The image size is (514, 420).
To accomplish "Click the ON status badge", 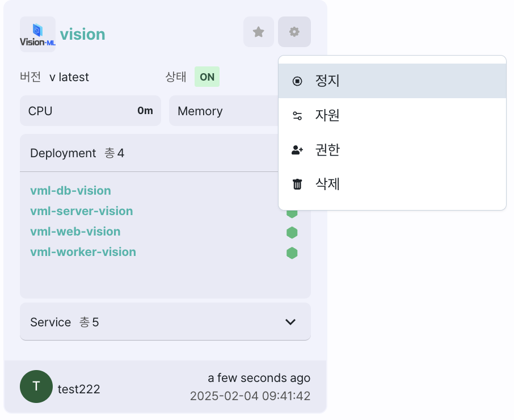I will [207, 77].
